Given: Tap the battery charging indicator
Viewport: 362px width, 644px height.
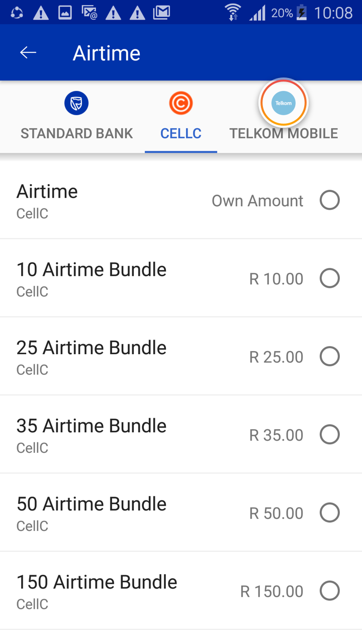Looking at the screenshot, I should click(x=302, y=12).
